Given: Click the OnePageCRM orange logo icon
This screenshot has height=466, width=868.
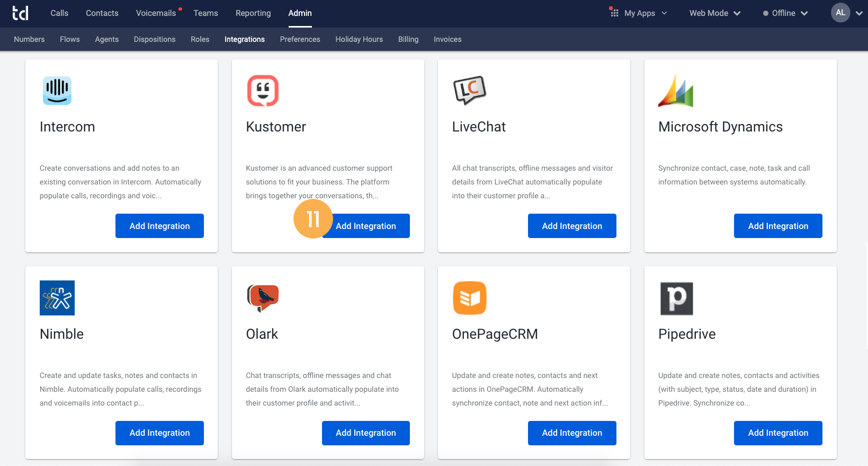Looking at the screenshot, I should [x=469, y=298].
